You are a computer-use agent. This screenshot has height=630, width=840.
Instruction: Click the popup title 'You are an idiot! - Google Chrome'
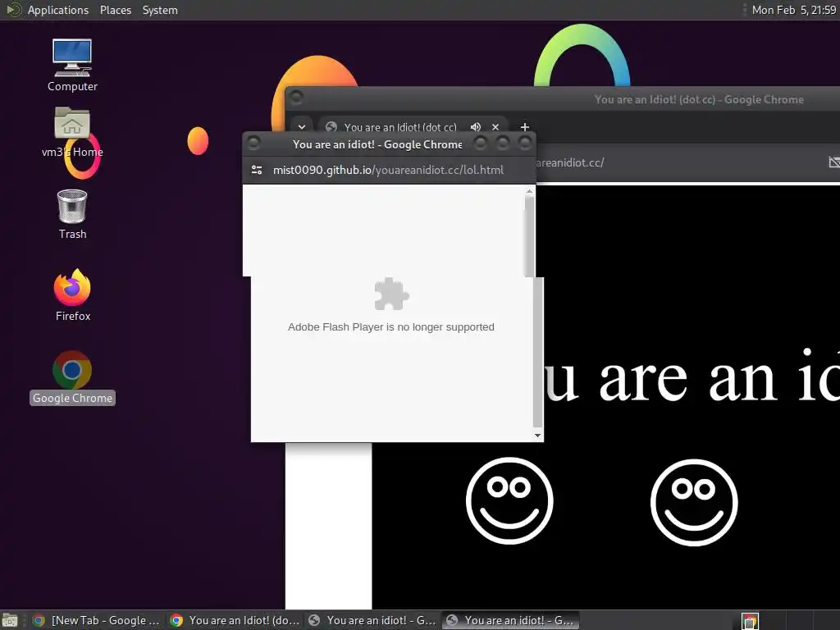[377, 144]
